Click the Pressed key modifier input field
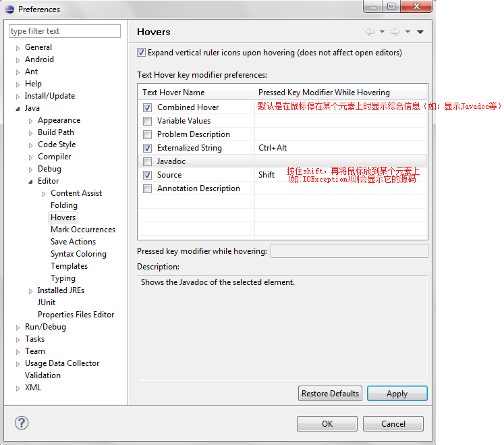504x445 pixels. 349,251
